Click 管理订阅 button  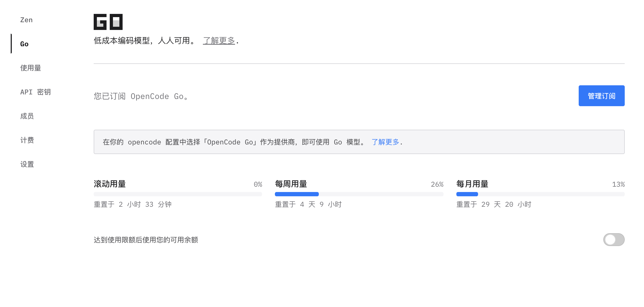coord(601,96)
